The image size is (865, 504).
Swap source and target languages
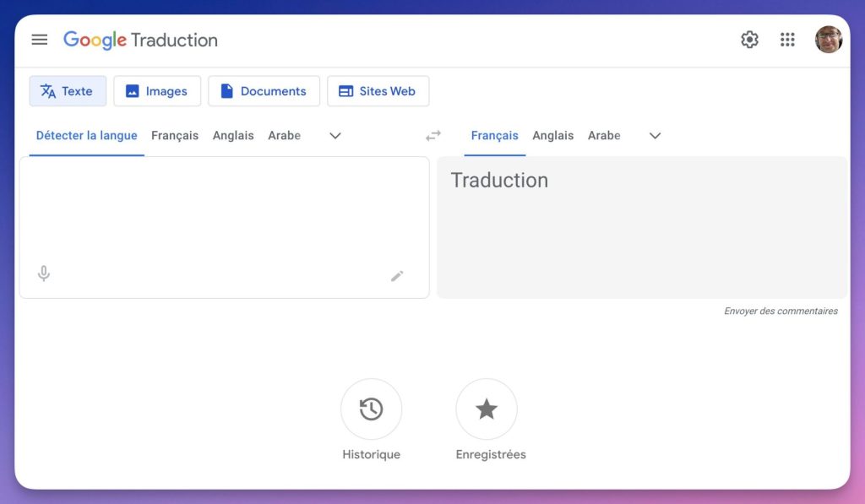point(433,135)
